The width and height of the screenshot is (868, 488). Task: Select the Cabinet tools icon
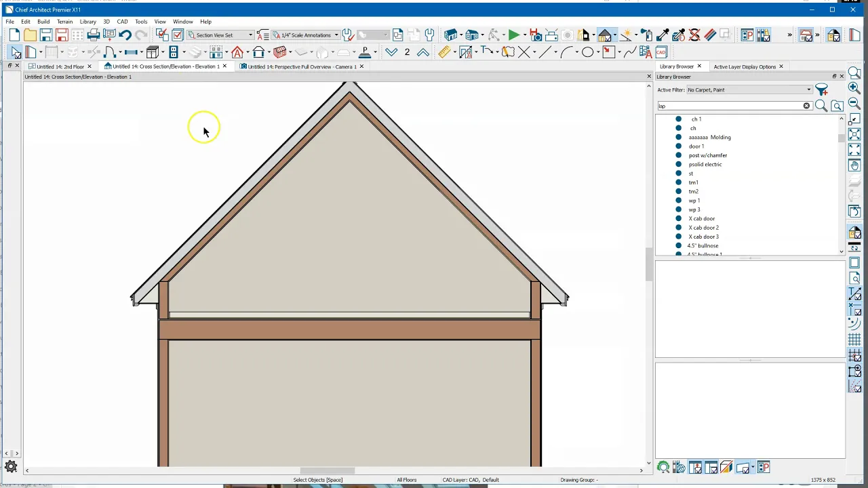[x=153, y=52]
